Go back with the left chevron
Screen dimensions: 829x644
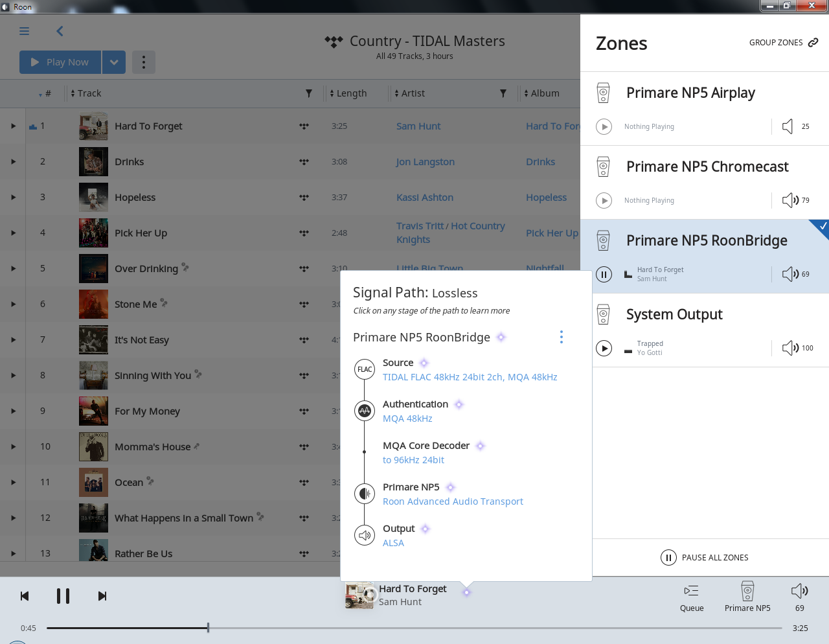coord(60,31)
